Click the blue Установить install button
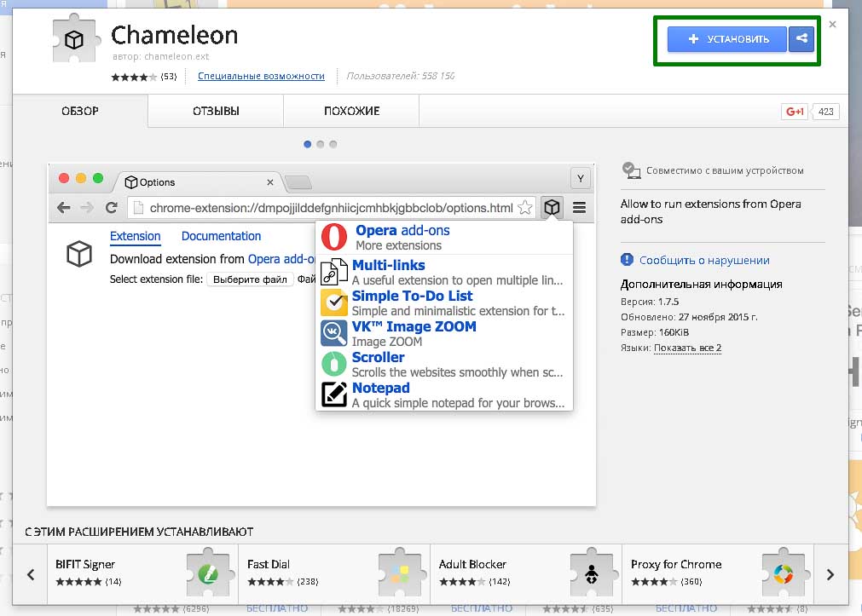The height and width of the screenshot is (616, 862). click(x=727, y=39)
